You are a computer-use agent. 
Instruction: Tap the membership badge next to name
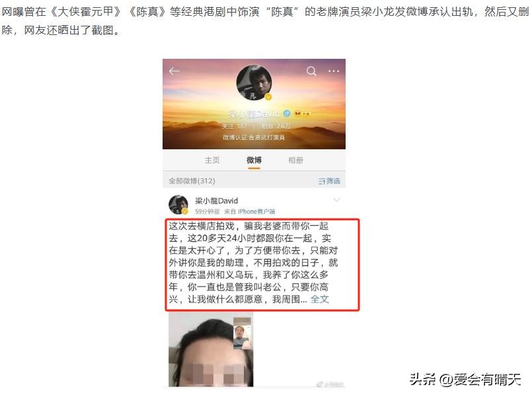(x=302, y=114)
